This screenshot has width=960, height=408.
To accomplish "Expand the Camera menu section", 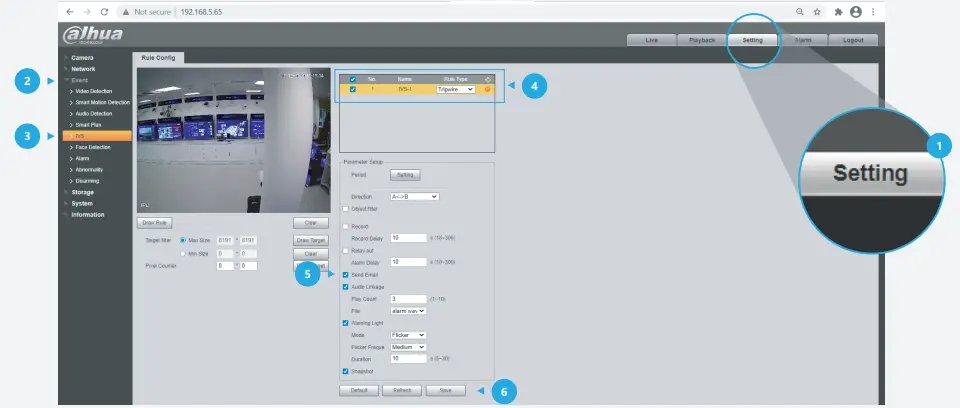I will (82, 58).
